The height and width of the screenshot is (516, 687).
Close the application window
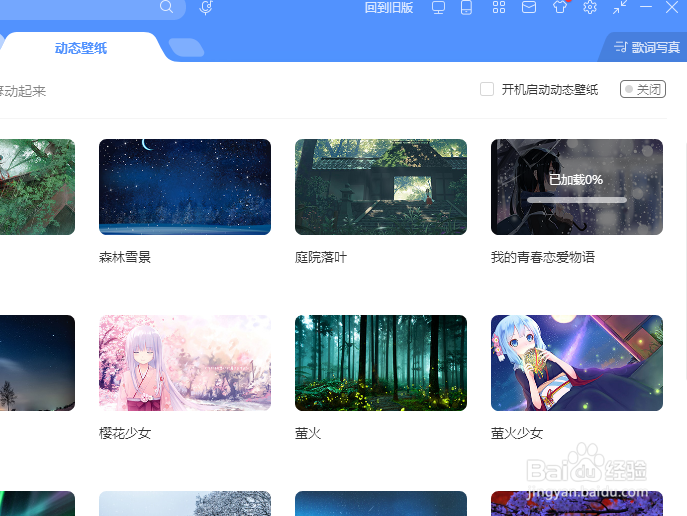click(672, 7)
